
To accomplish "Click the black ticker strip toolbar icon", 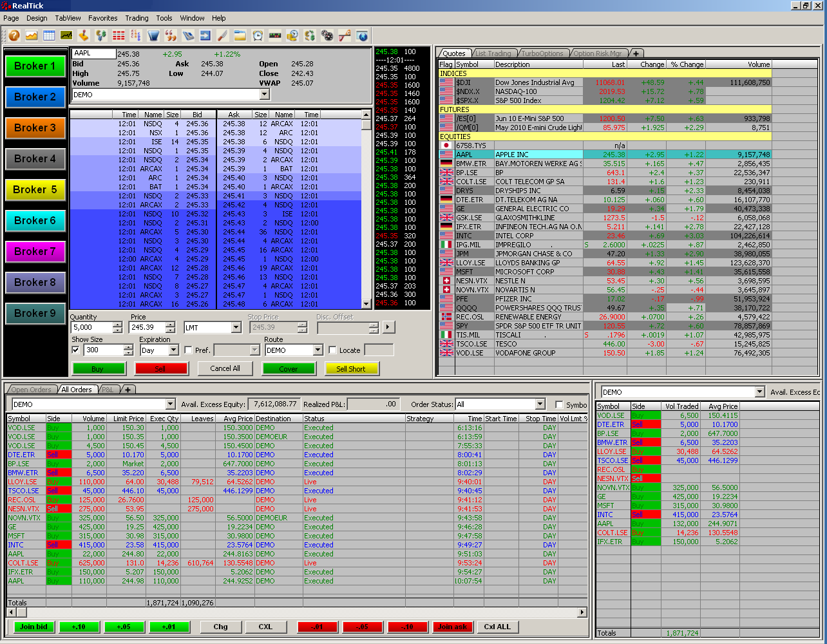I will click(275, 35).
